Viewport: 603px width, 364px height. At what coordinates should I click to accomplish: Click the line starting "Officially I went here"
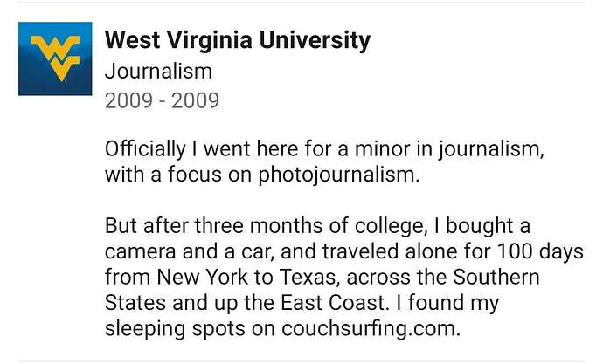(324, 149)
